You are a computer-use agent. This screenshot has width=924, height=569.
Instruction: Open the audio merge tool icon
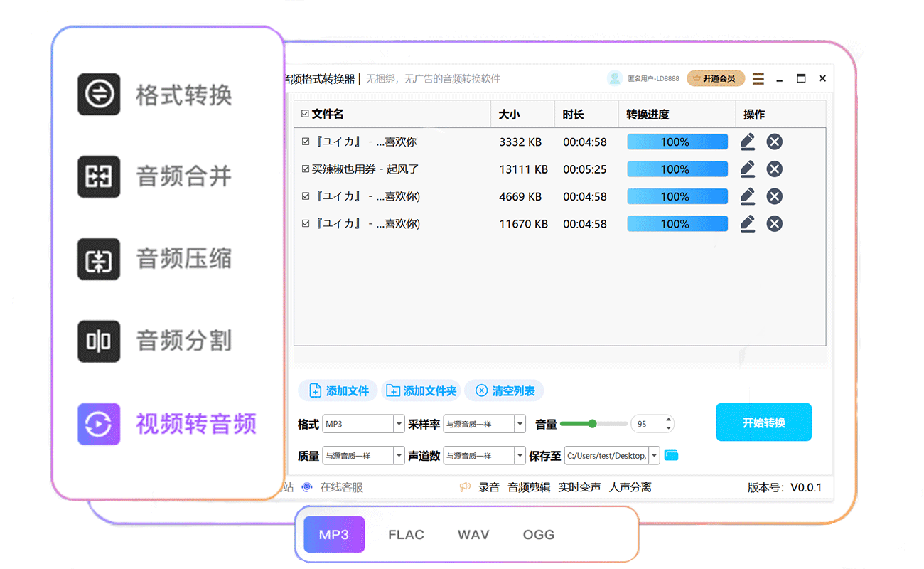click(99, 176)
